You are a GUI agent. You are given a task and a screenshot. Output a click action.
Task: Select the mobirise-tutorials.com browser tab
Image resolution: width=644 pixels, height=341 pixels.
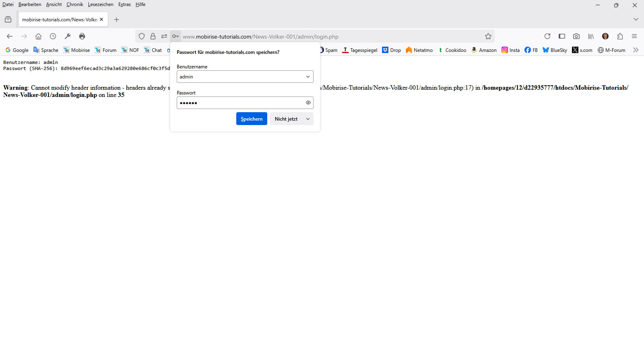click(x=63, y=19)
